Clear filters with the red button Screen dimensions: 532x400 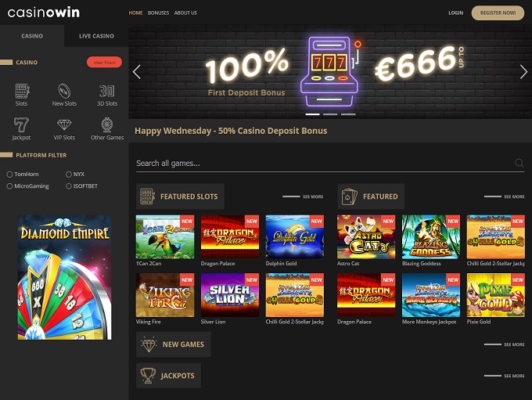pyautogui.click(x=104, y=62)
